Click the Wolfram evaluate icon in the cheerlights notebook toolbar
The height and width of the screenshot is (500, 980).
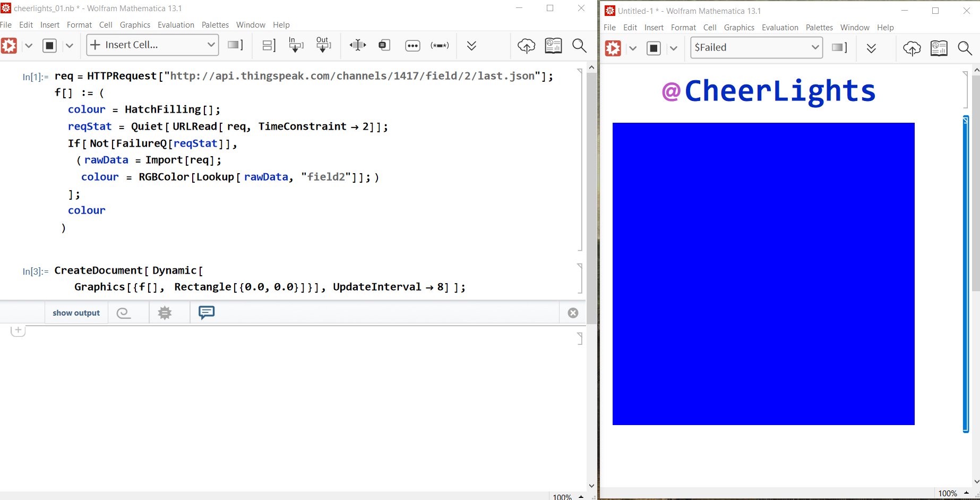click(8, 46)
